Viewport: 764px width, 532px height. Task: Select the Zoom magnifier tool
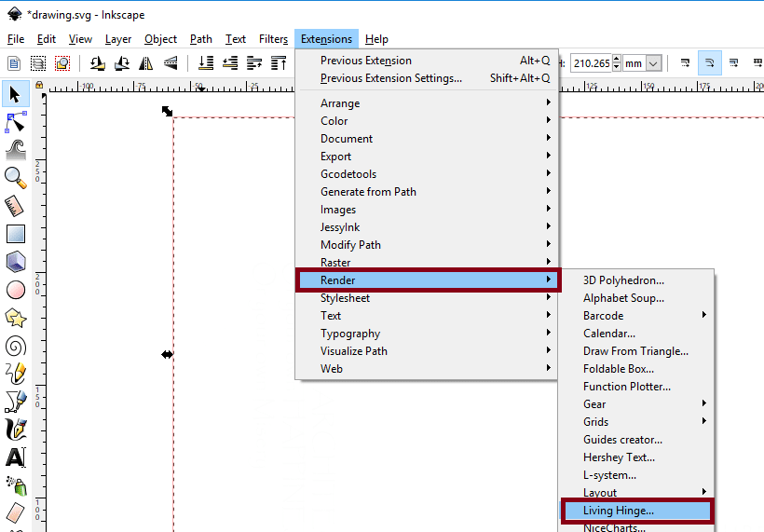coord(16,178)
